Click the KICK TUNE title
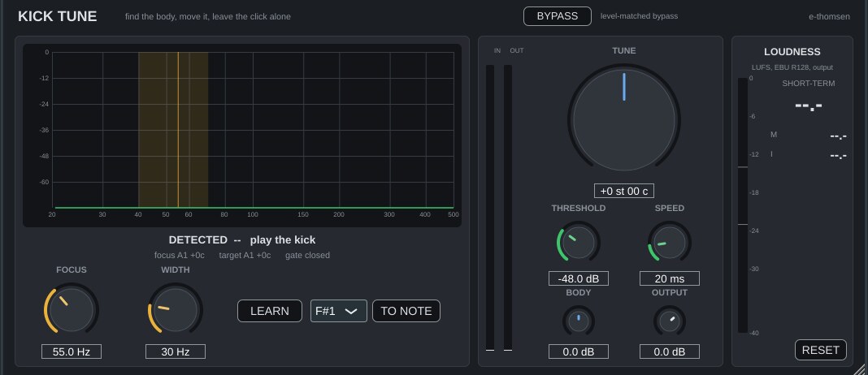Image resolution: width=868 pixels, height=375 pixels. 57,16
